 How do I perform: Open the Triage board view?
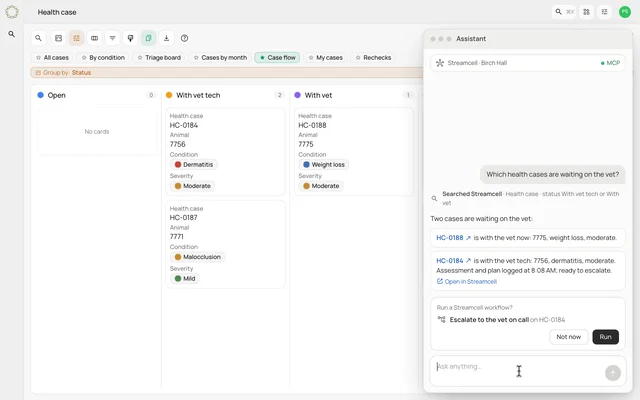pos(159,58)
